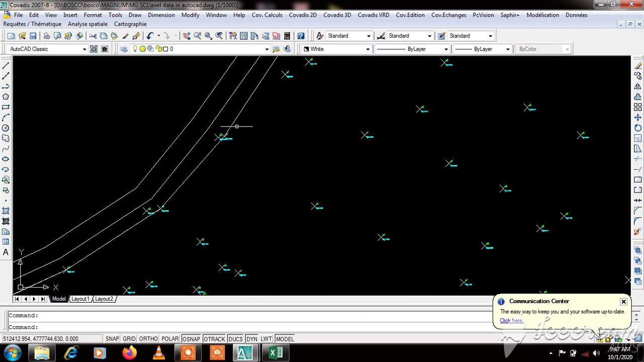Select the Mirror modify tool
The image size is (644, 362).
638,86
